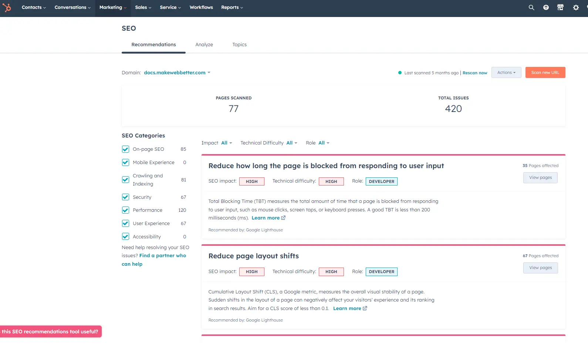
Task: Click external link icon after first Learn more
Action: point(283,218)
